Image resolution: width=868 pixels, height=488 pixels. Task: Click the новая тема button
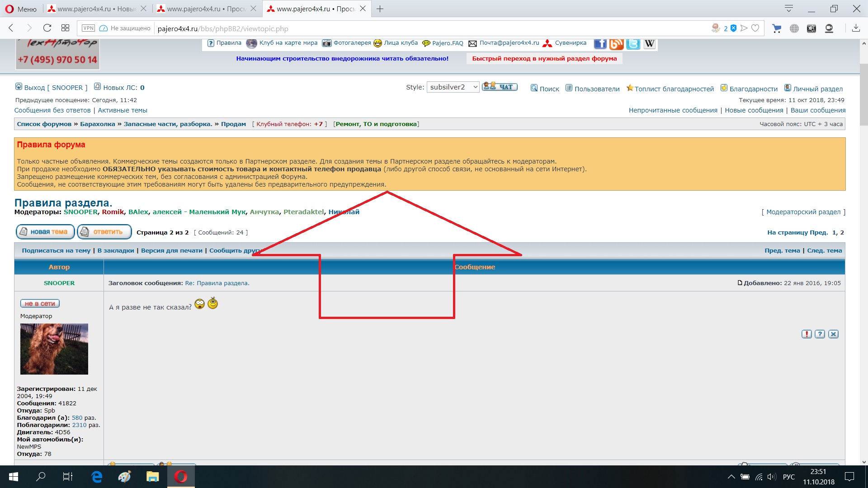pos(45,232)
